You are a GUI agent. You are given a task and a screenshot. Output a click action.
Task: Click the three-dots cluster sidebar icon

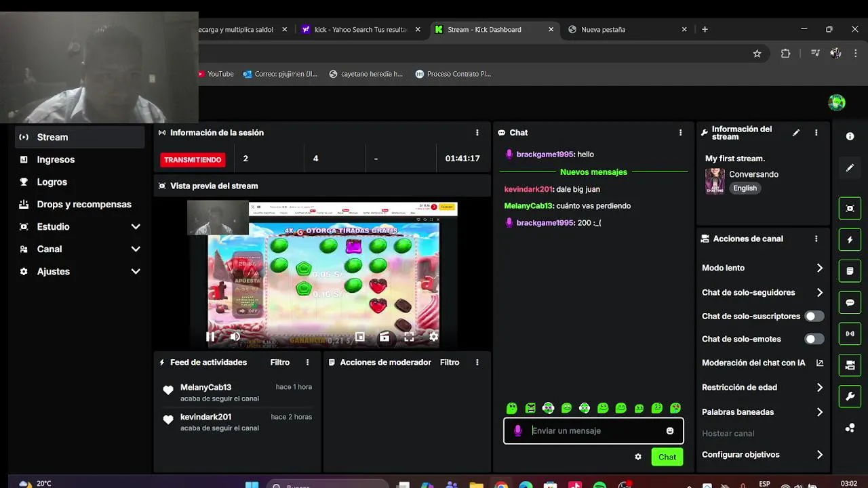[x=850, y=428]
